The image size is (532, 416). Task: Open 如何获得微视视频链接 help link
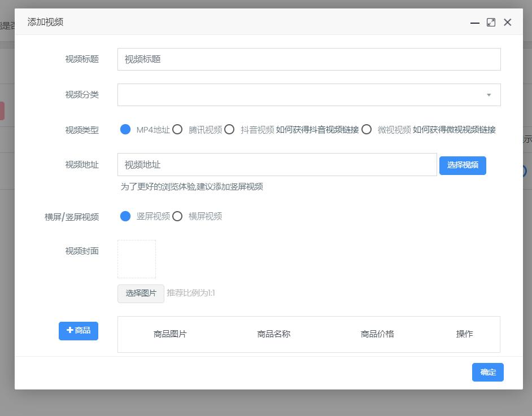point(454,130)
